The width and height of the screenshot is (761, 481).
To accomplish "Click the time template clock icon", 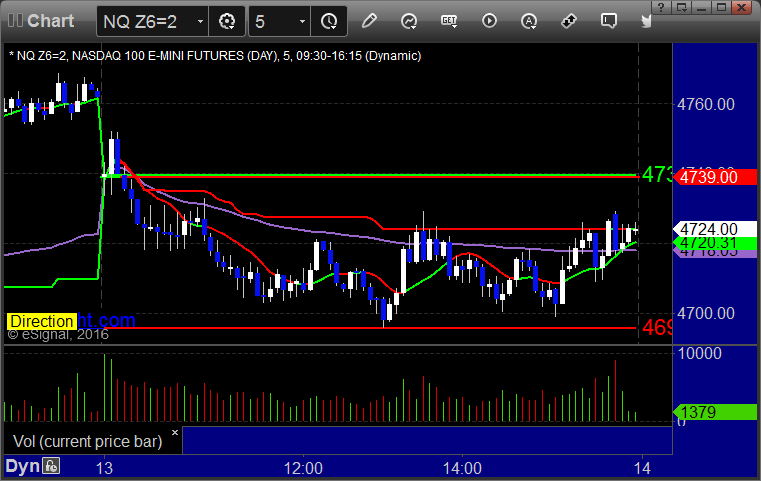I will [329, 21].
